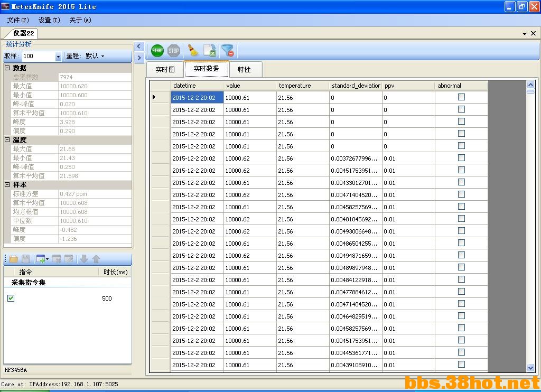Image resolution: width=541 pixels, height=392 pixels.
Task: Tick abnormal checkbox for the 0.00439108910 row
Action: tap(461, 365)
